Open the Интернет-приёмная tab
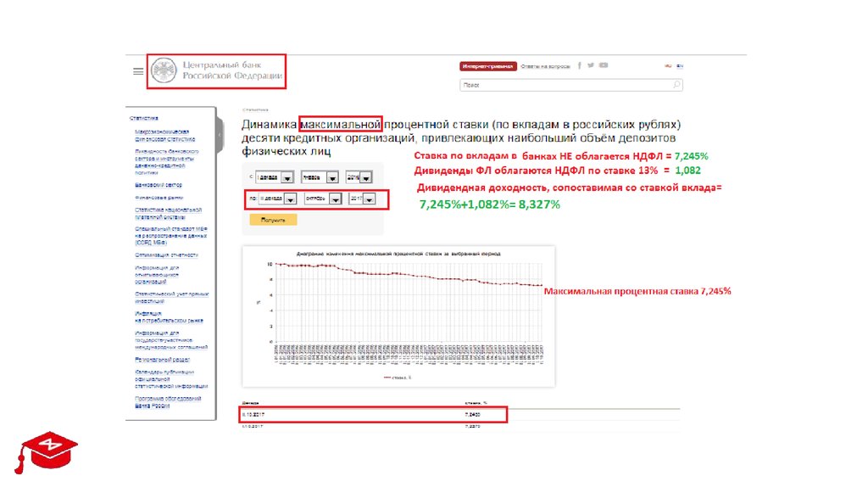This screenshot has height=487, width=868. [488, 65]
